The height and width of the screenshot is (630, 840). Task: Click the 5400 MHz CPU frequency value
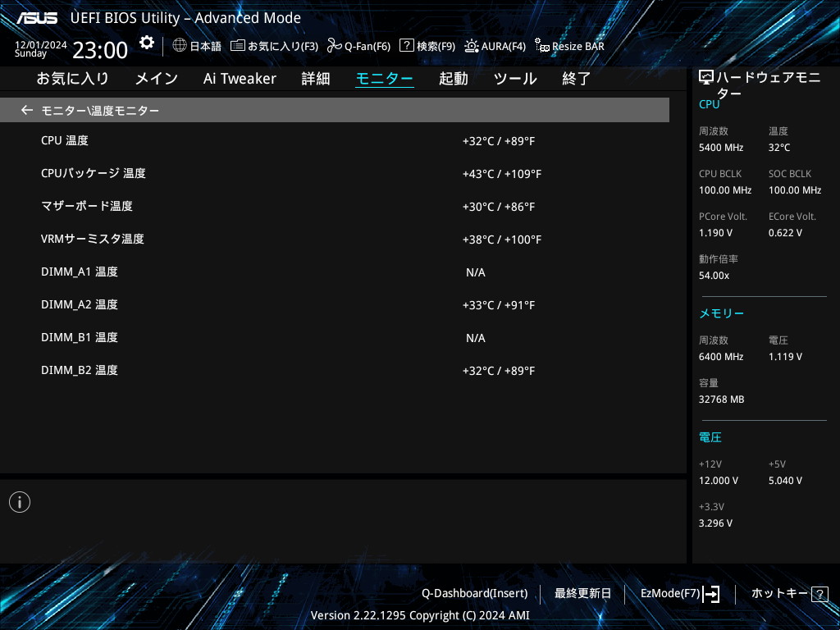coord(721,148)
